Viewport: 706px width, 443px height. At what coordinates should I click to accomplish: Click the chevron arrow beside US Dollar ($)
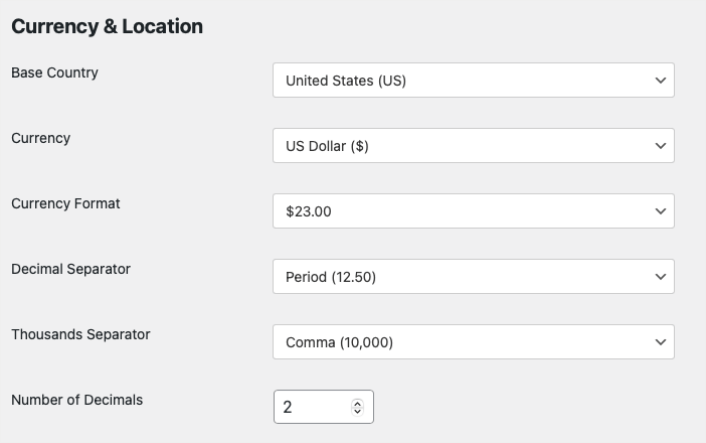(659, 146)
